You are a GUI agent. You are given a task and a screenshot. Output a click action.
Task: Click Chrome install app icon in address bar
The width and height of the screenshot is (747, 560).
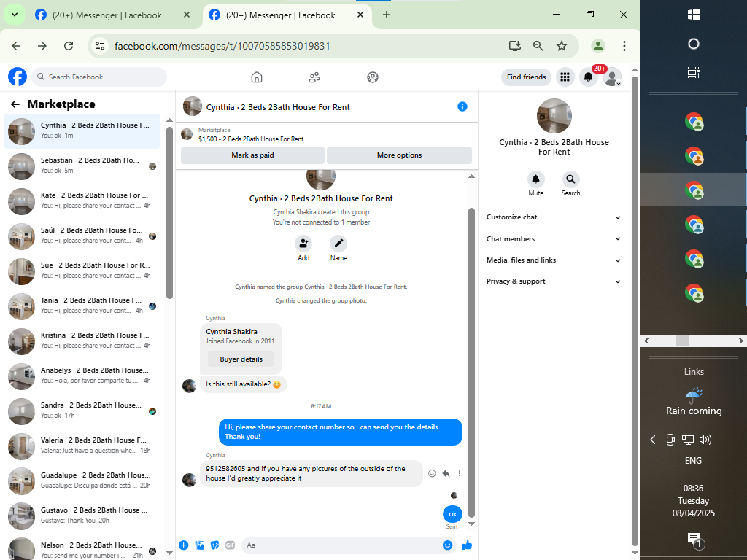pyautogui.click(x=514, y=46)
